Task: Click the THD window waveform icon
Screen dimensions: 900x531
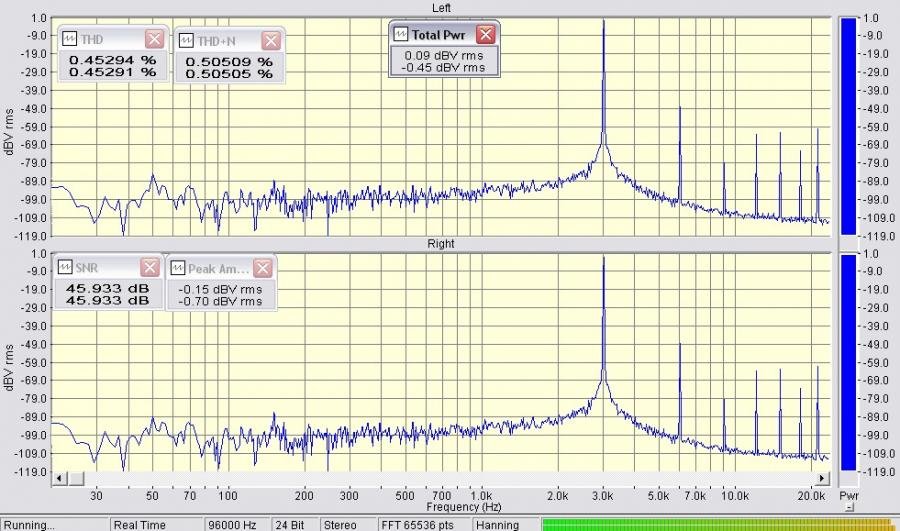Action: (x=70, y=39)
